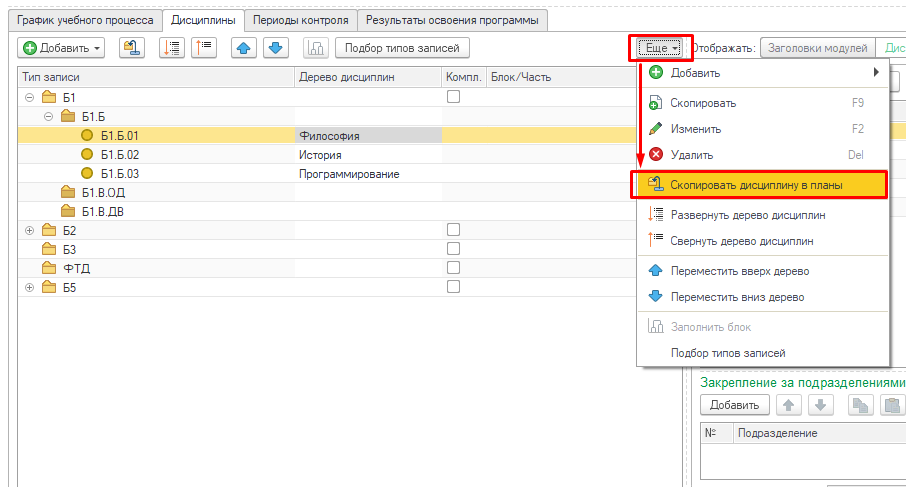This screenshot has width=906, height=487.
Task: Click the Заголовки модулей display button
Action: pyautogui.click(x=816, y=47)
